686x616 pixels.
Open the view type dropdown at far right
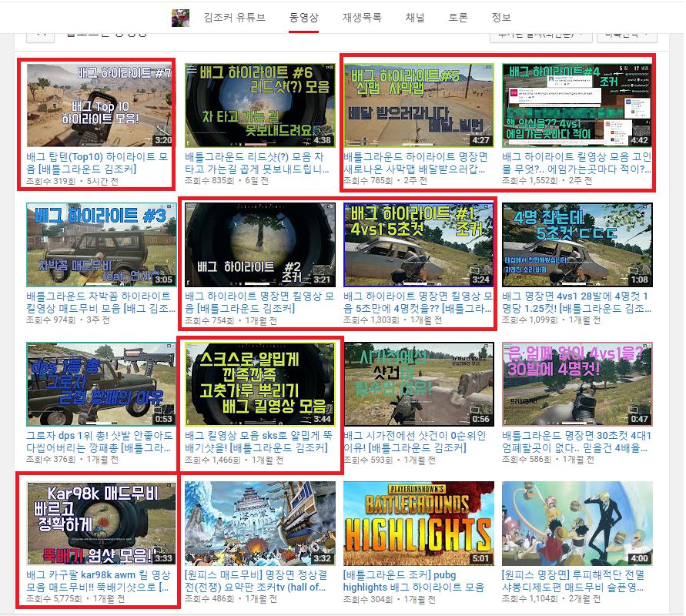[x=629, y=35]
